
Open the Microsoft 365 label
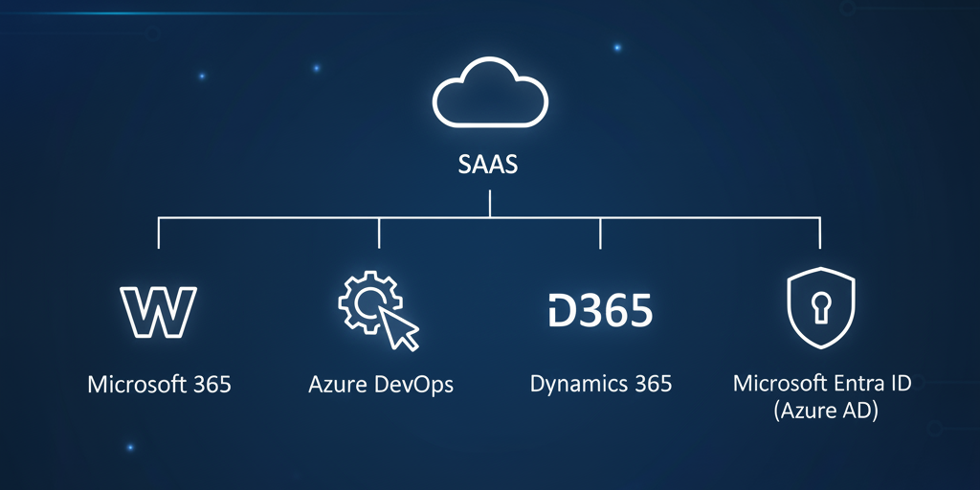pos(159,385)
